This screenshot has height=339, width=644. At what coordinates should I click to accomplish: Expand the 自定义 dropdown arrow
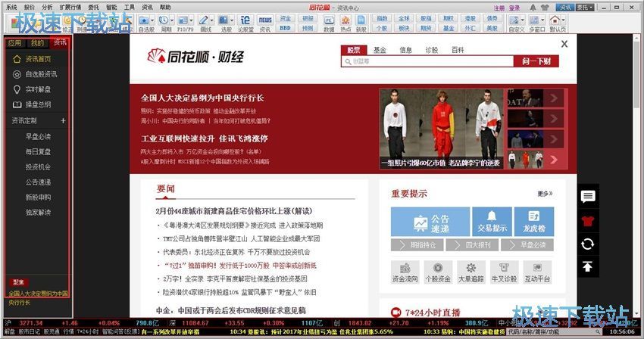click(522, 20)
